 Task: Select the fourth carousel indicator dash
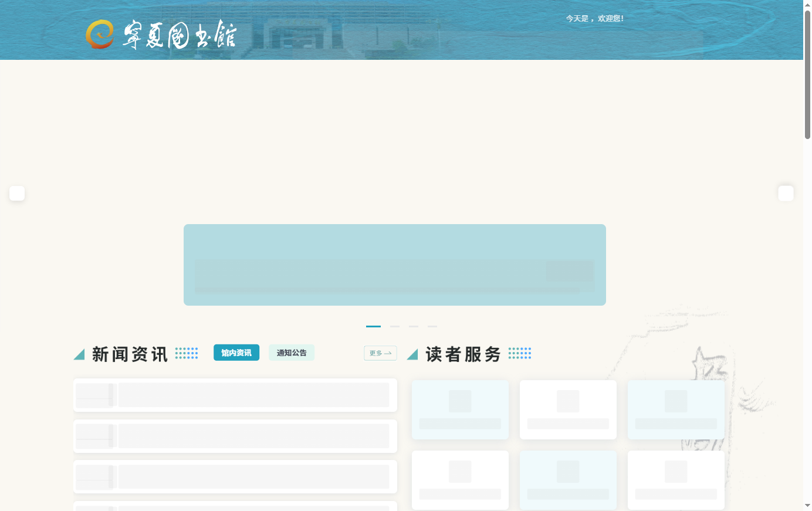(432, 326)
